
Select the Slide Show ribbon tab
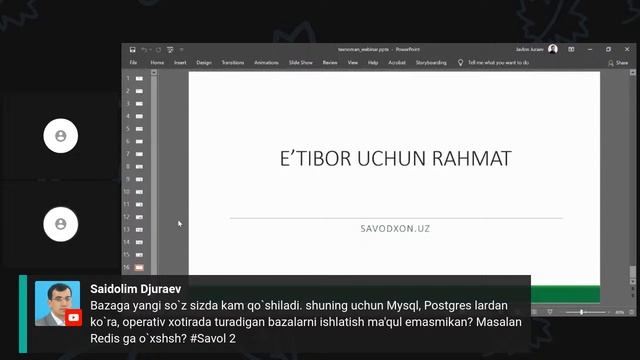click(x=300, y=62)
